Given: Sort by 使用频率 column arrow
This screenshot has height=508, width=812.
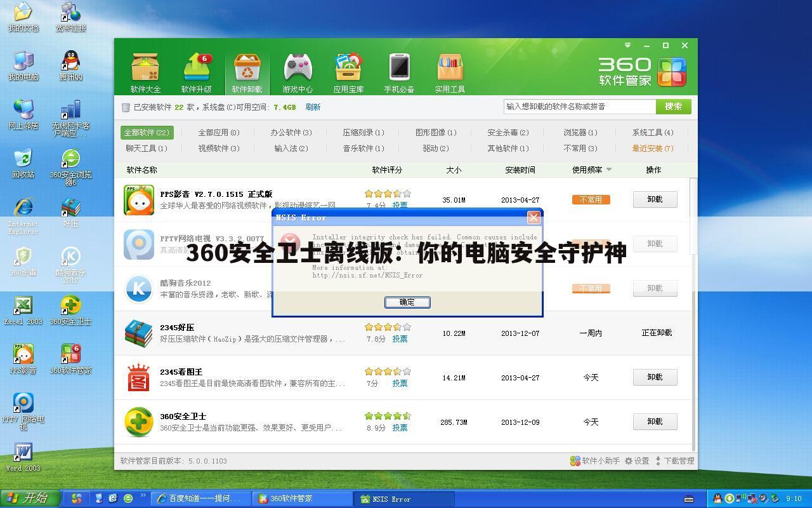Looking at the screenshot, I should click(609, 170).
